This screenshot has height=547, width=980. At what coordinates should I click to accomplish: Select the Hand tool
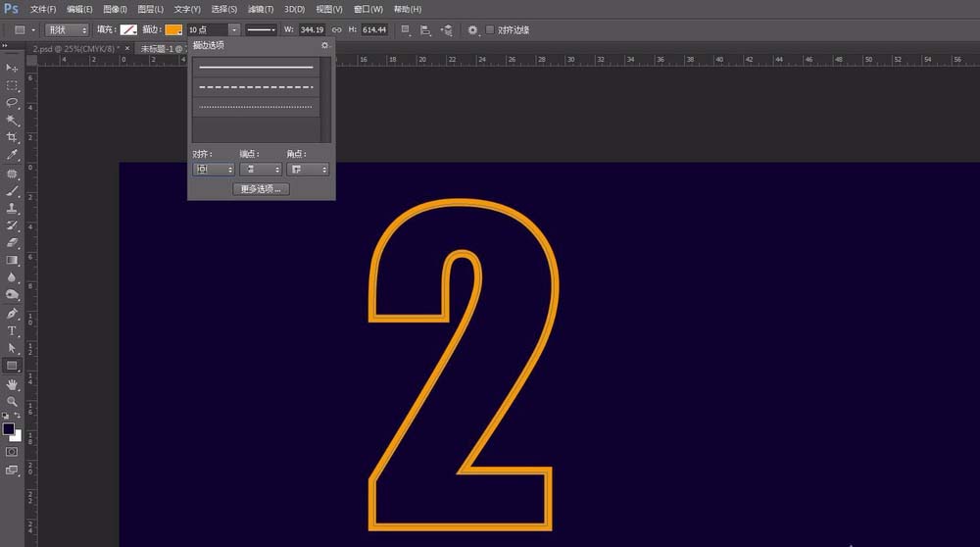point(12,384)
